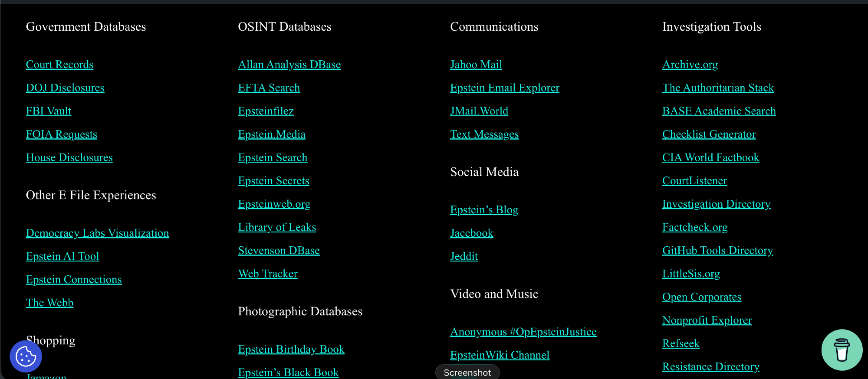Open Anonymous #OpEpsteinJustice video link
Screen dimensions: 868x379
coord(523,332)
